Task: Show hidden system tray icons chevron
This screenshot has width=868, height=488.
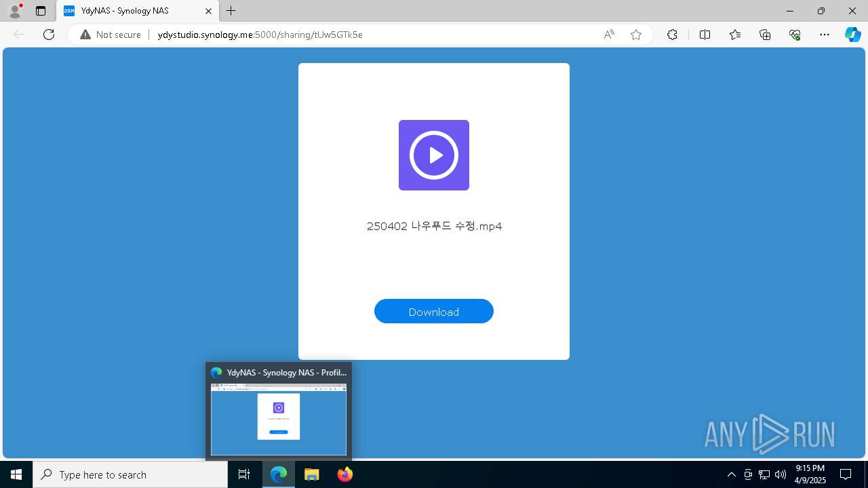Action: [x=731, y=474]
